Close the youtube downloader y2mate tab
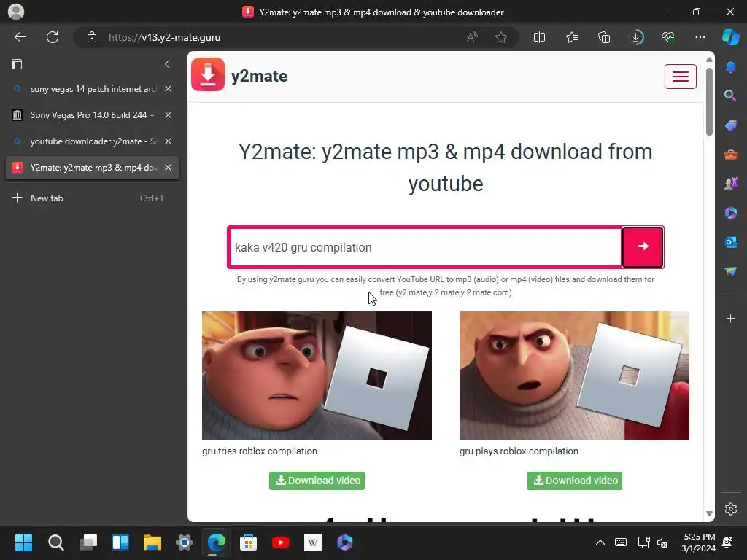Screen dimensions: 747x560 [169, 141]
